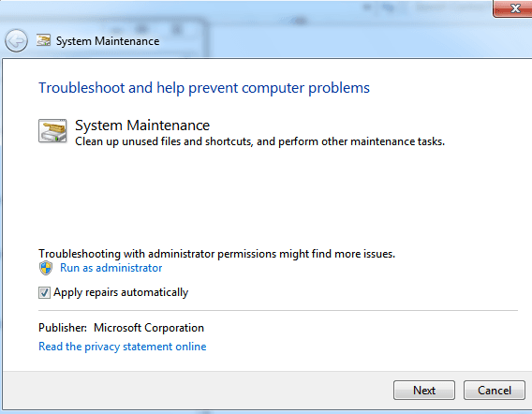Close the System Maintenance window
532x414 pixels.
(x=513, y=8)
